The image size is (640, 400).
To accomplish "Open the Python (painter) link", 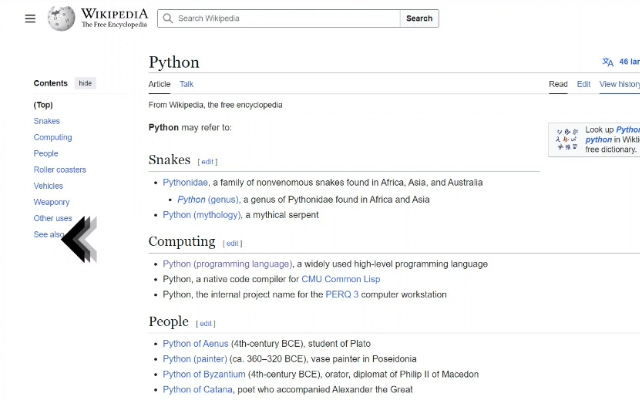I will pyautogui.click(x=195, y=359).
